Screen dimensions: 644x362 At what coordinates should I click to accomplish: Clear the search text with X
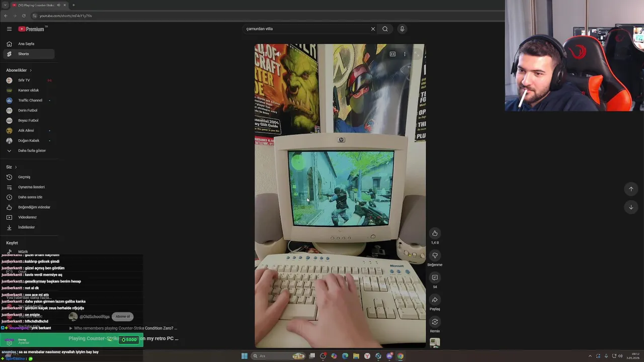click(x=373, y=29)
